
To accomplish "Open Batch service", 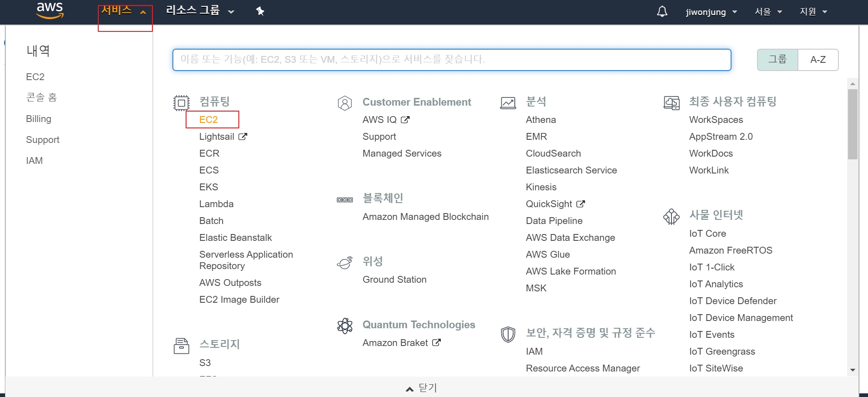I will [211, 221].
